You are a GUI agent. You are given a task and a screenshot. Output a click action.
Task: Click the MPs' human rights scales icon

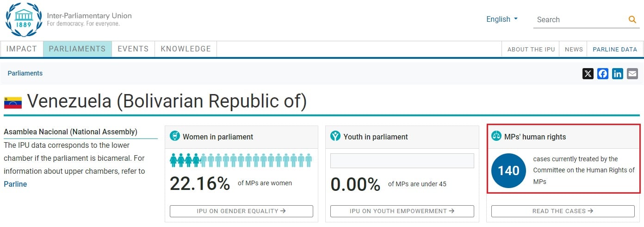click(496, 136)
